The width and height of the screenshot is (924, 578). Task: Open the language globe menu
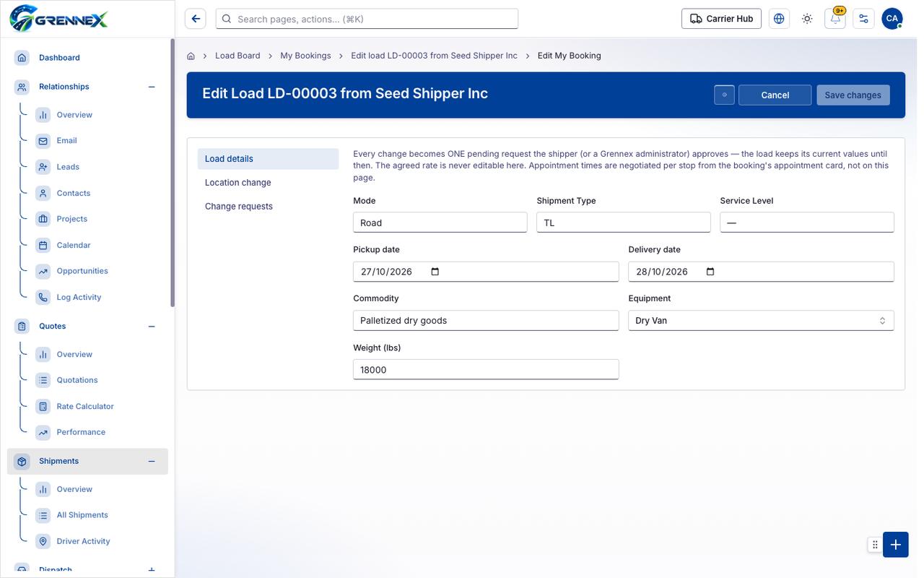click(x=779, y=19)
